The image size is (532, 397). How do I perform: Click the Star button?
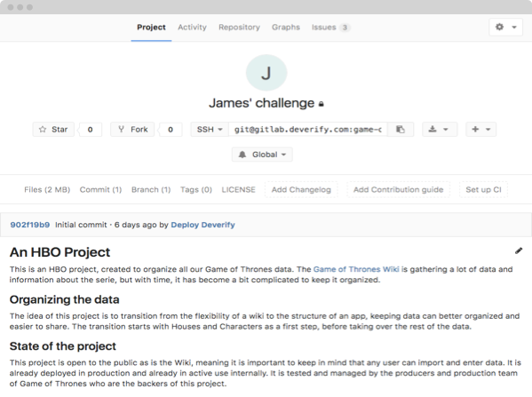tap(53, 130)
